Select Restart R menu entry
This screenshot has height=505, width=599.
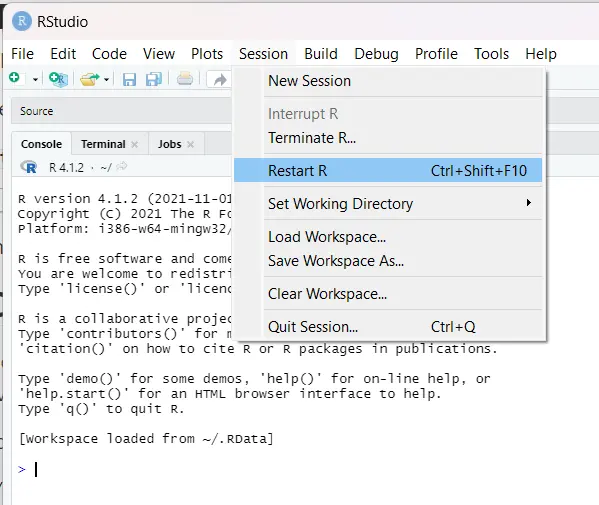coord(388,170)
